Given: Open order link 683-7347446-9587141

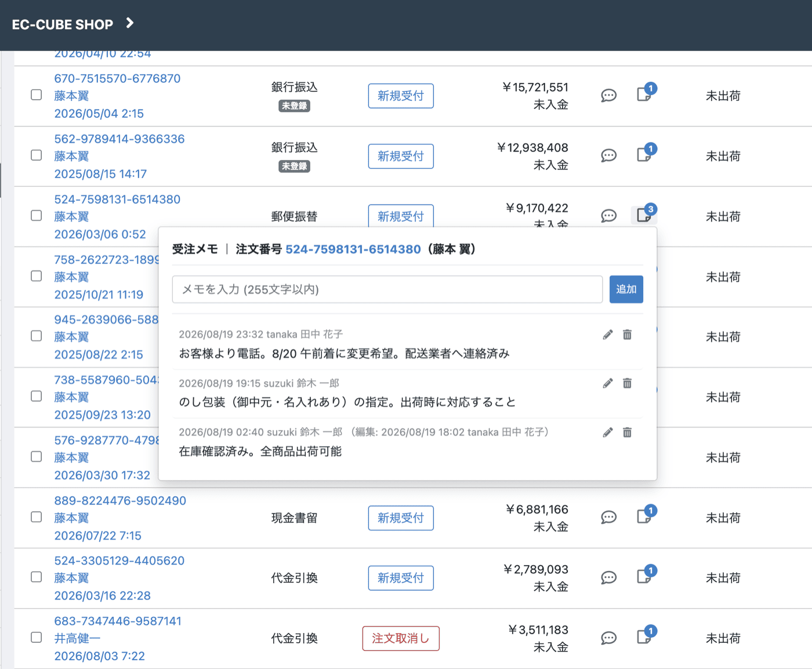Looking at the screenshot, I should click(x=118, y=621).
